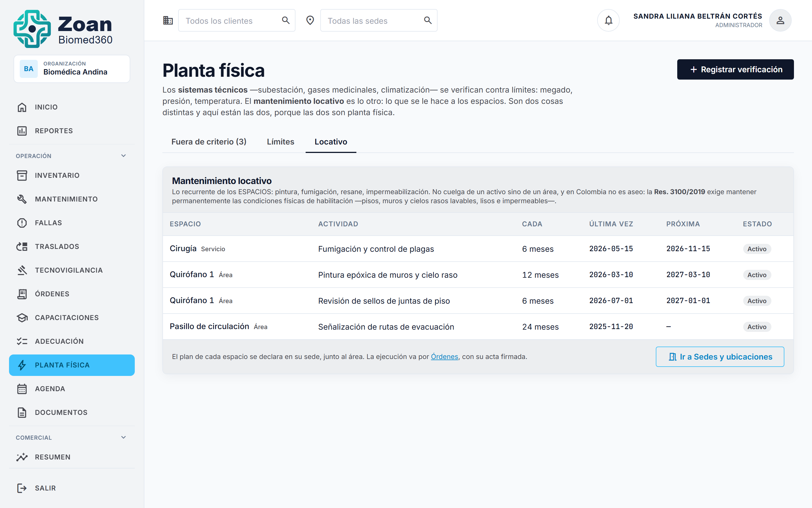The width and height of the screenshot is (812, 508).
Task: Click 'Fumigación y control de plagas' activity
Action: pos(376,249)
